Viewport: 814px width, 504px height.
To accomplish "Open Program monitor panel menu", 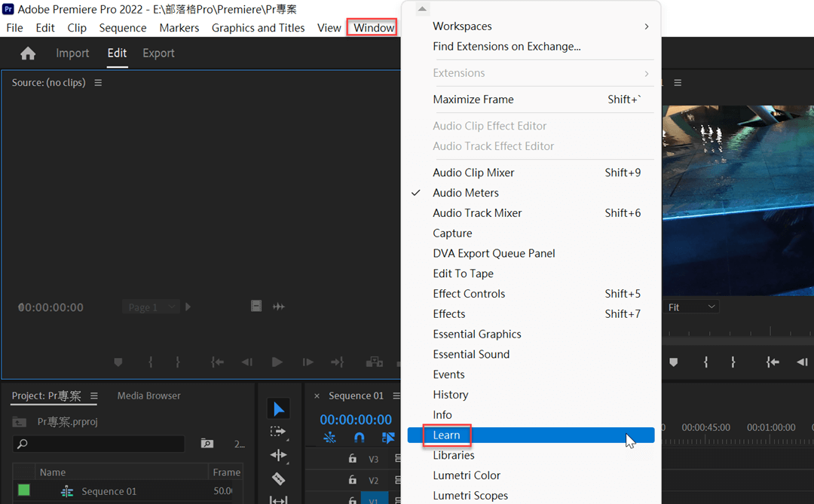I will (x=678, y=83).
